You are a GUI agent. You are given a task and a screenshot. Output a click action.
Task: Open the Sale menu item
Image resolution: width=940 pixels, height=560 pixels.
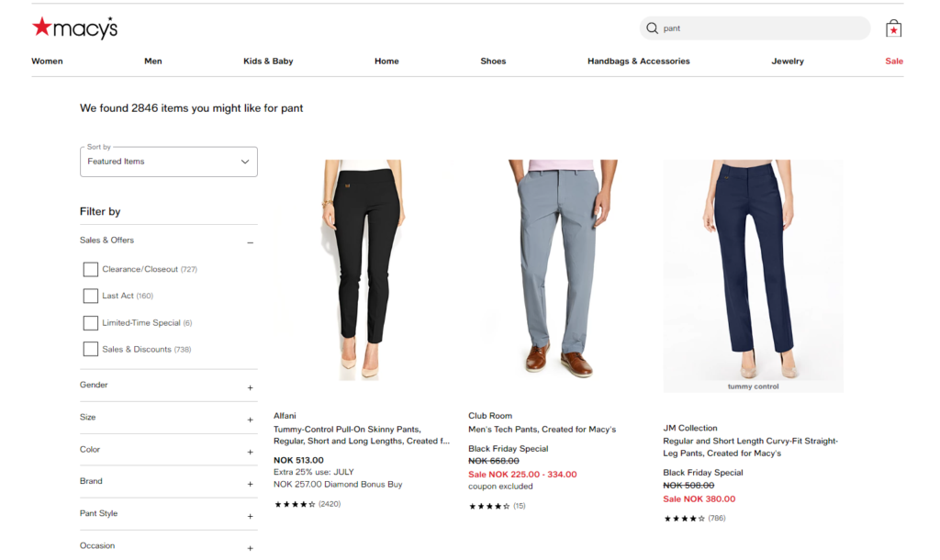(x=893, y=61)
